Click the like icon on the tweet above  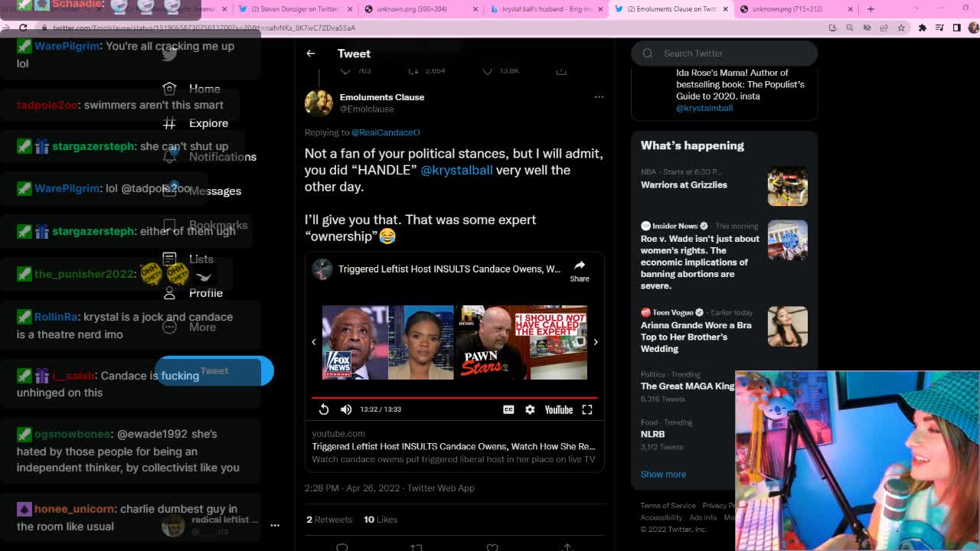pyautogui.click(x=488, y=70)
